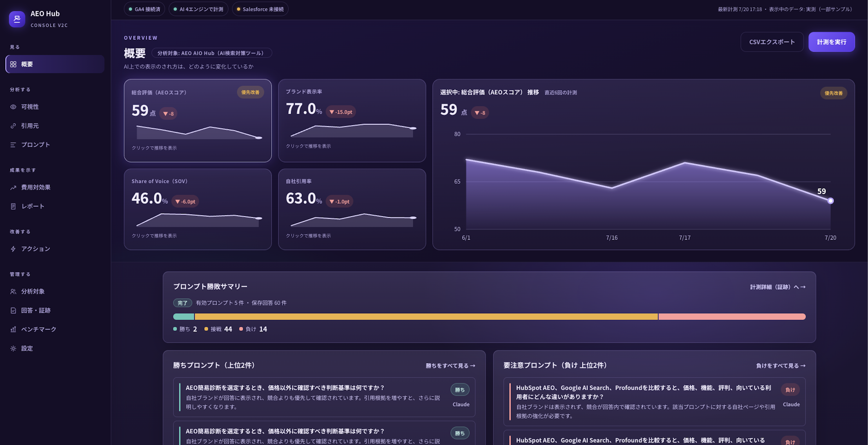Open 回答・証跡 page

click(x=55, y=310)
